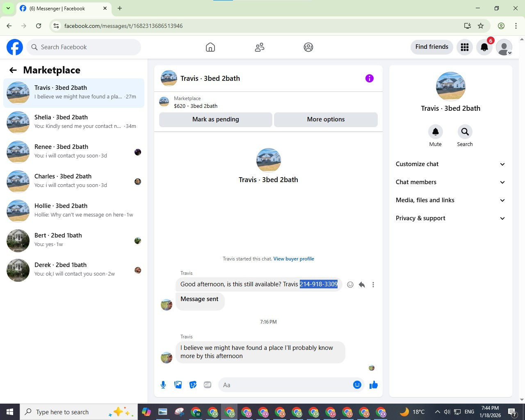Open Hollie 3bed 2bath conversation

pos(74,211)
